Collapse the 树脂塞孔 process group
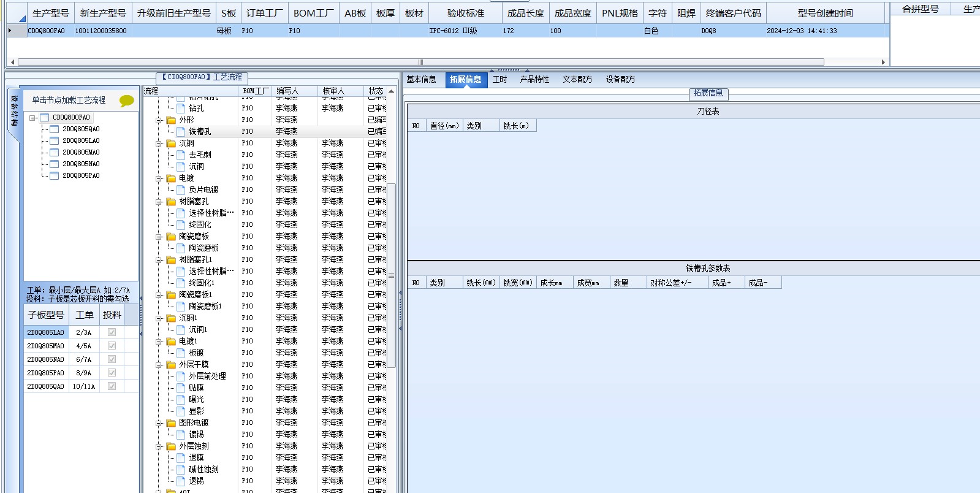Viewport: 980px width, 493px height. 159,201
